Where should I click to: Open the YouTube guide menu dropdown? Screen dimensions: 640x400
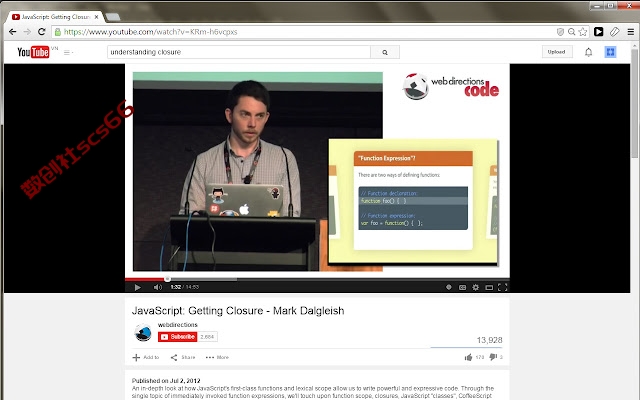68,52
